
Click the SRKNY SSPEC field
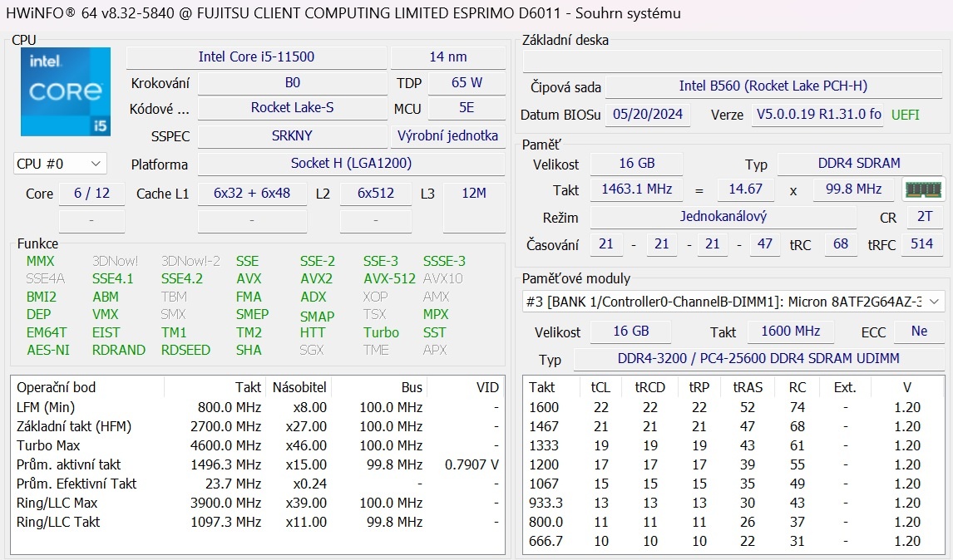pos(292,135)
